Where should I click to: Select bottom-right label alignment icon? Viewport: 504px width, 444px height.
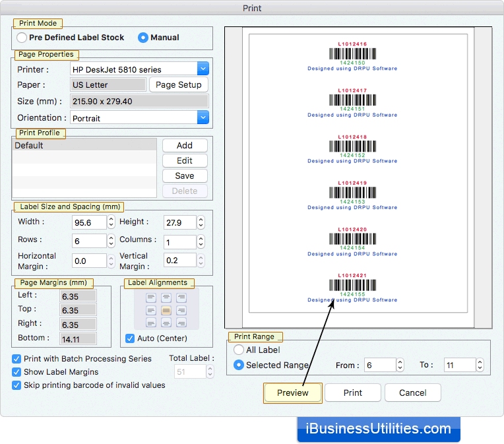[x=181, y=323]
